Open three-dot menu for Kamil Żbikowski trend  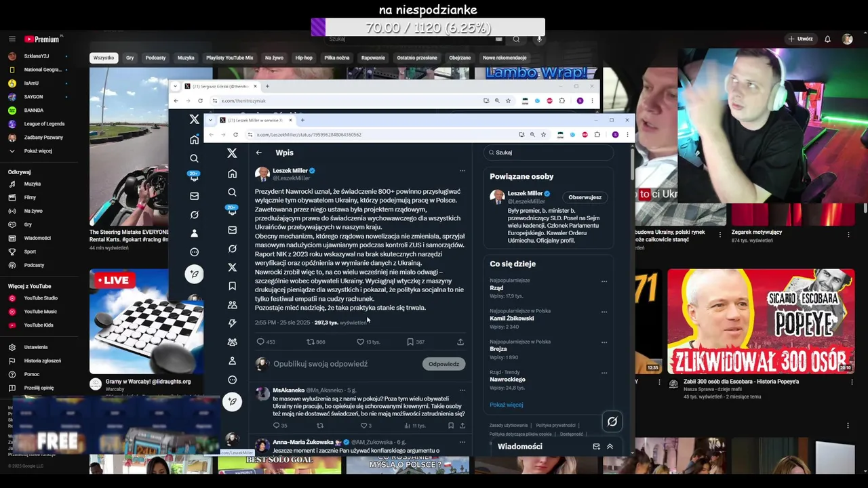604,312
